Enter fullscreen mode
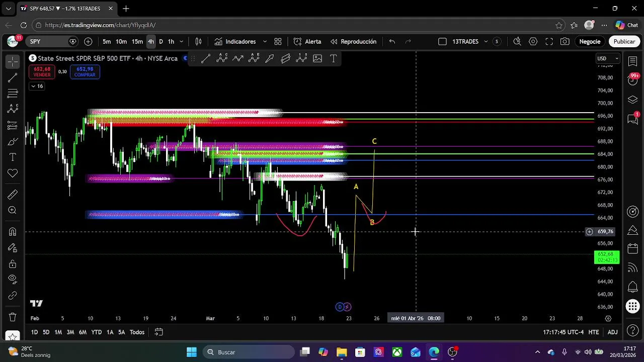Image resolution: width=644 pixels, height=362 pixels. pos(549,42)
